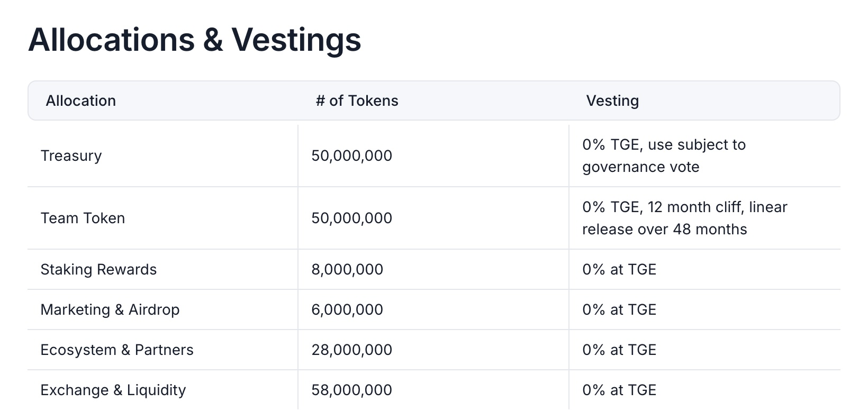The image size is (868, 420).
Task: Click the 8,000,000 token amount
Action: (347, 269)
